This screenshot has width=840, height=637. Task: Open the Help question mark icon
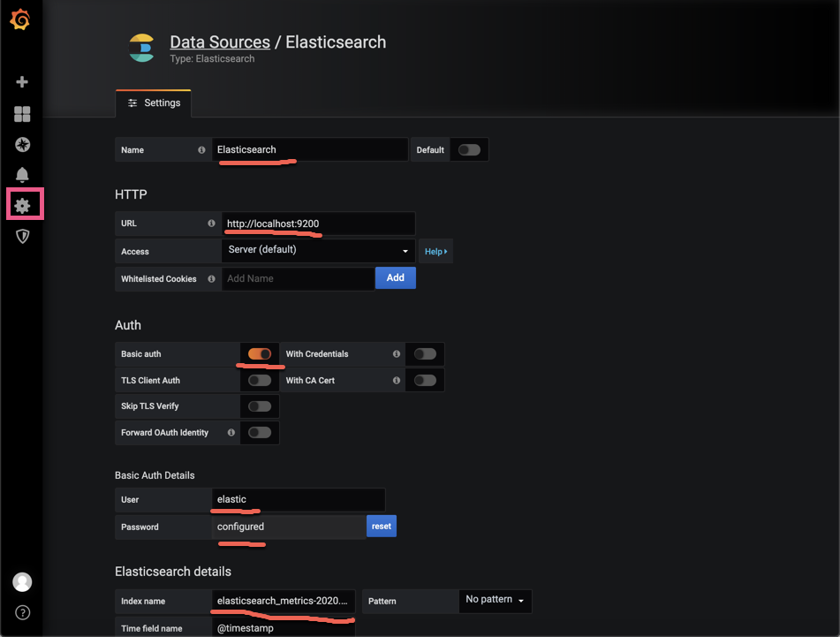pos(21,612)
